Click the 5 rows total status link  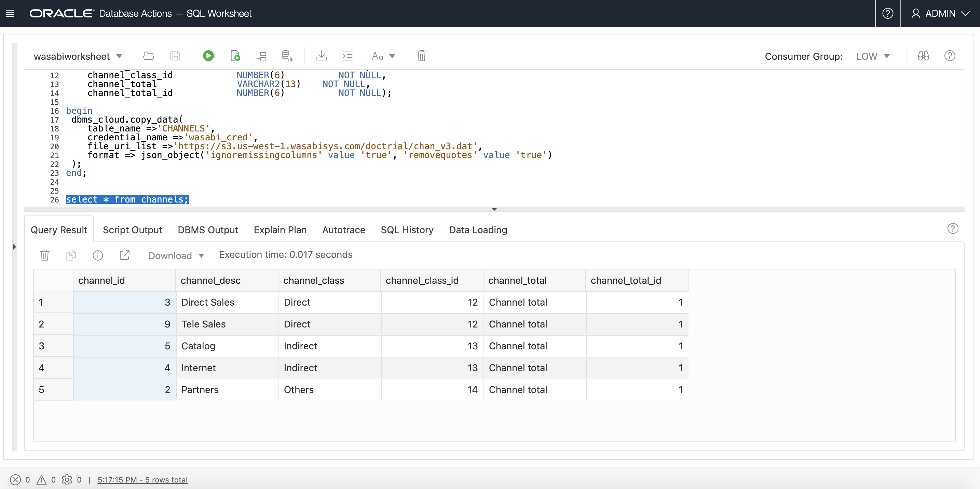pos(142,479)
